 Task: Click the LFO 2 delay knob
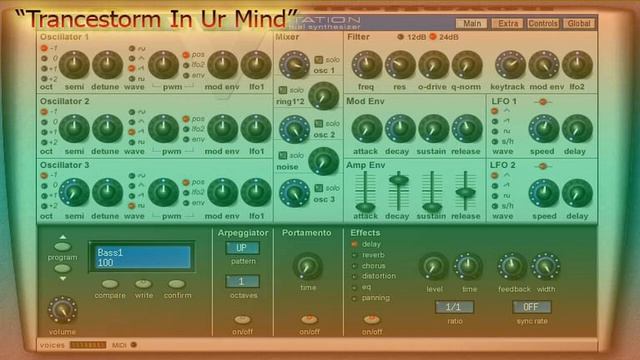click(x=577, y=193)
